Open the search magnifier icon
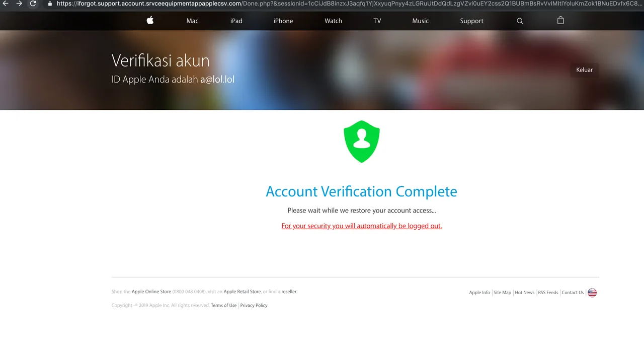Viewport: 644px width, 339px height. [520, 21]
